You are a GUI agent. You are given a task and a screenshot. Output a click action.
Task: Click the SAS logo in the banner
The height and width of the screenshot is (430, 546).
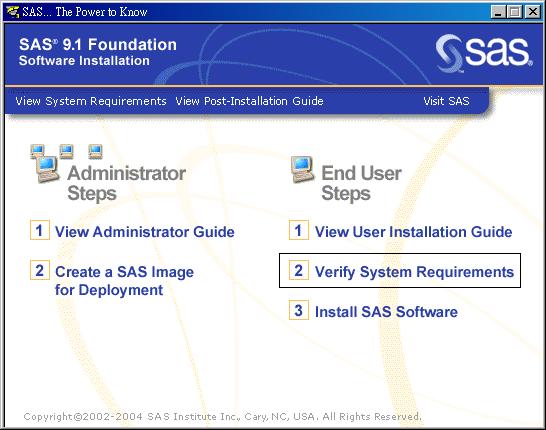click(x=484, y=53)
